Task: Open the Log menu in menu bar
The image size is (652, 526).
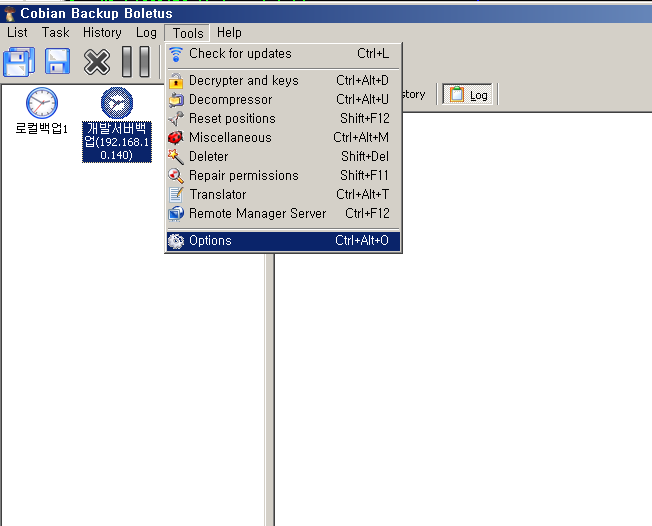Action: click(146, 32)
